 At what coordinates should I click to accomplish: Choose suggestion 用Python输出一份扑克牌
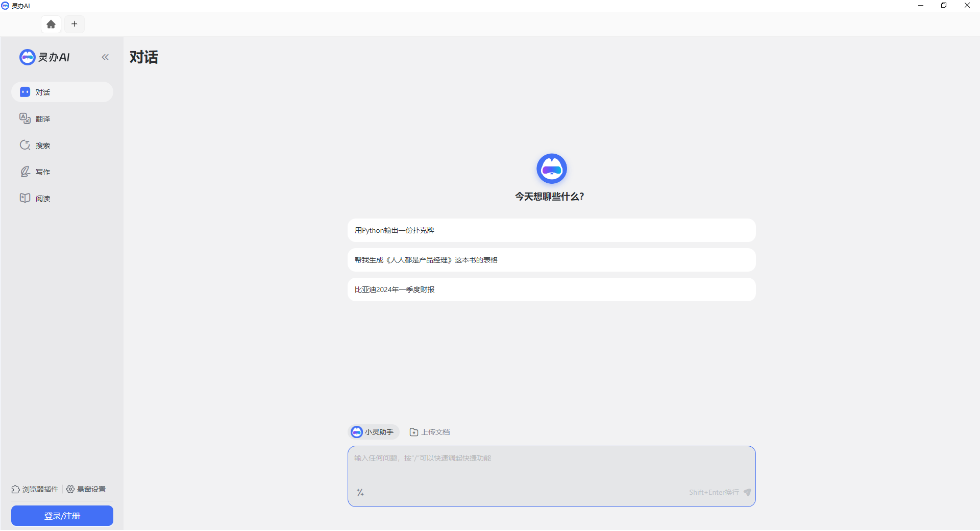click(x=552, y=230)
